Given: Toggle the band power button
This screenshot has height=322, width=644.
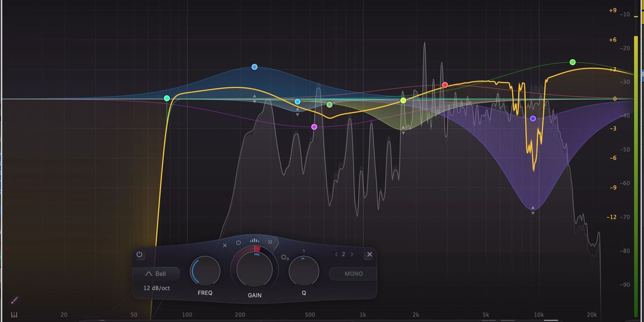Looking at the screenshot, I should point(139,254).
